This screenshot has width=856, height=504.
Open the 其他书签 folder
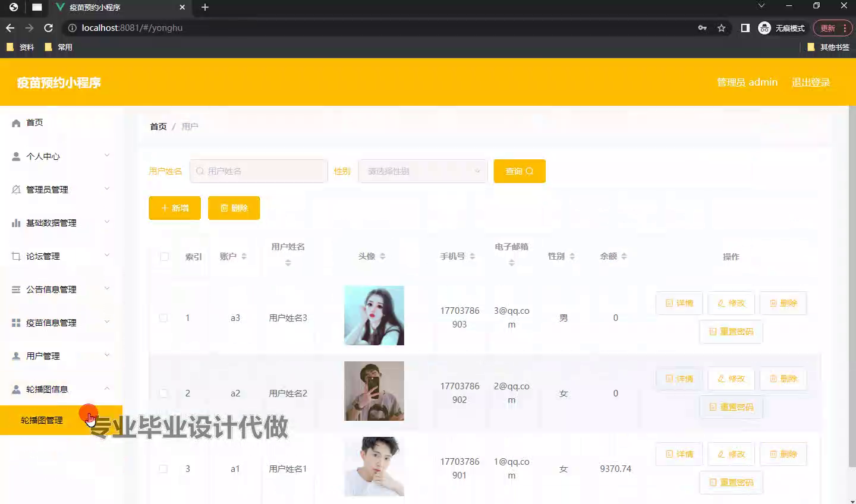coord(828,47)
